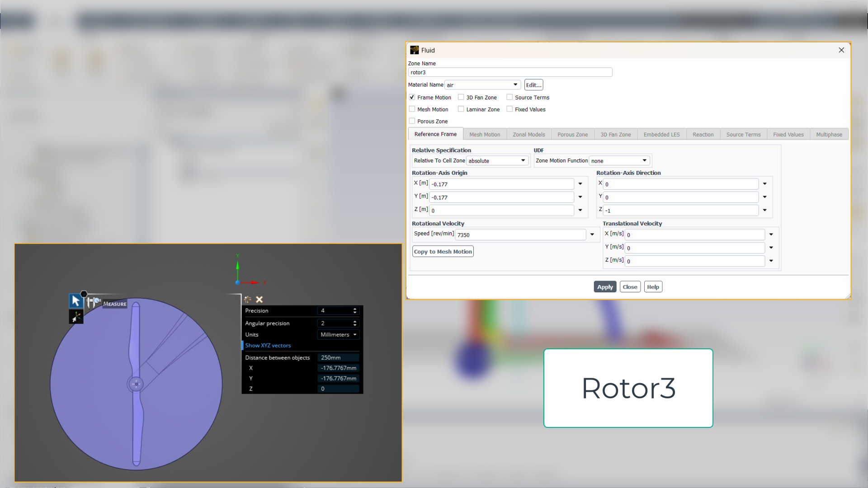This screenshot has width=868, height=488.
Task: Close the measure options panel with X
Action: pos(259,300)
